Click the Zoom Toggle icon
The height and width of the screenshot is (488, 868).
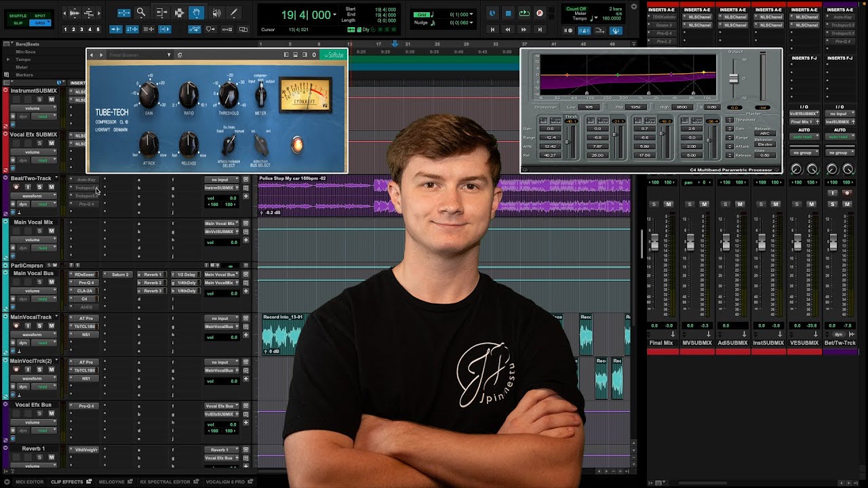click(124, 13)
